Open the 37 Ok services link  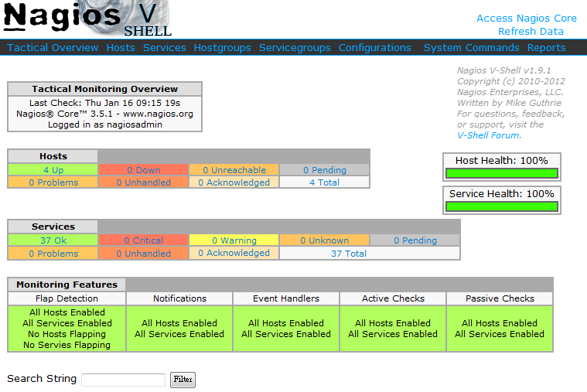pos(53,240)
